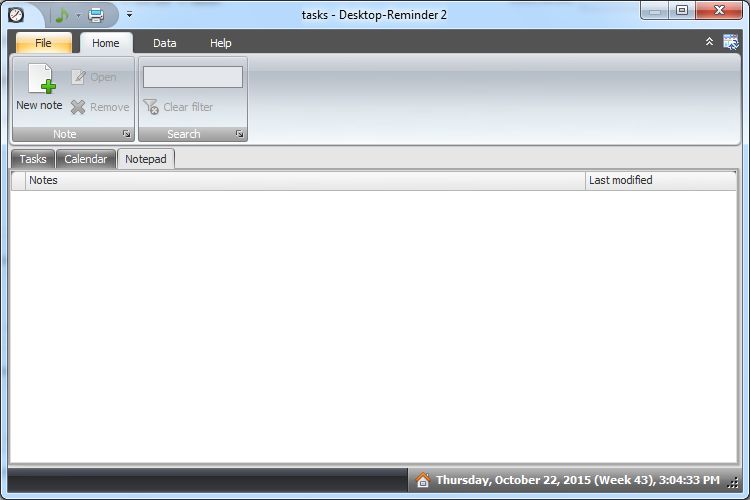Sort by the Last modified column header
This screenshot has height=500, width=750.
[661, 180]
